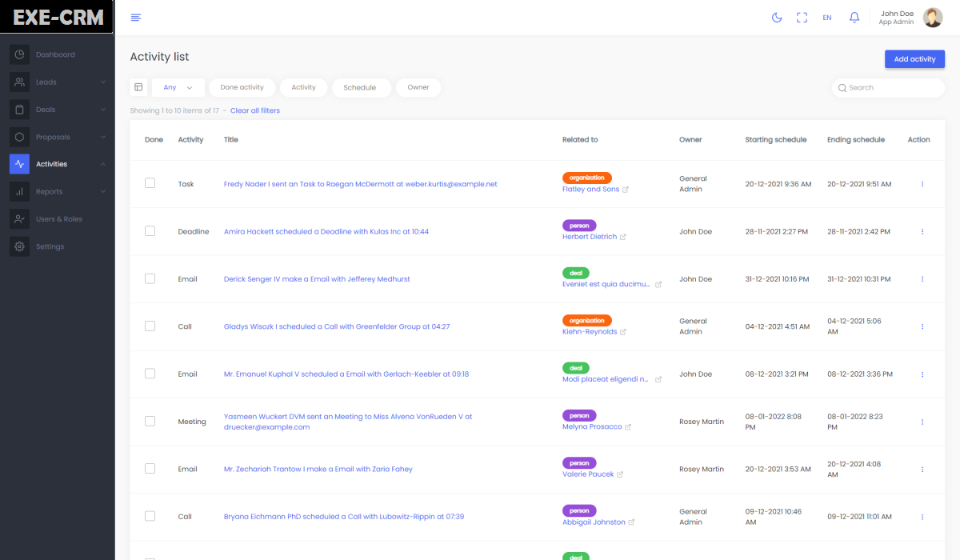Open the Any filter dropdown

[178, 87]
